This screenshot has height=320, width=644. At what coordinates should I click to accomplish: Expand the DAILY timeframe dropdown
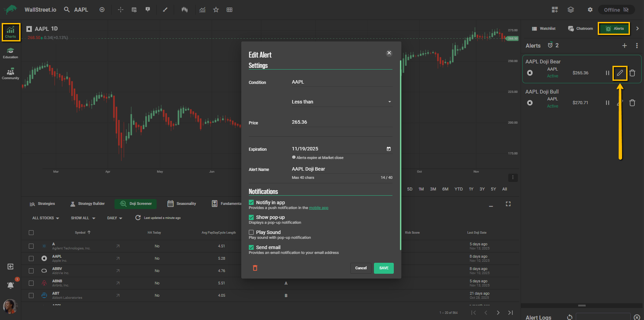point(114,218)
